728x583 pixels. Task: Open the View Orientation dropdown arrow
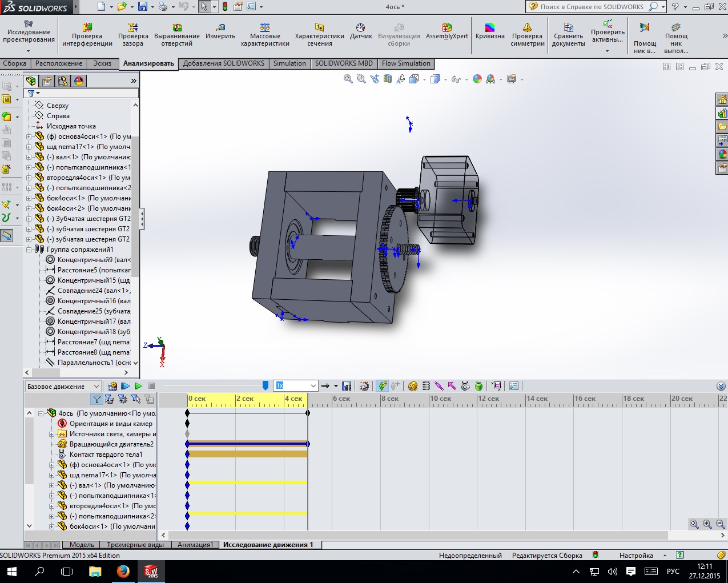pos(424,79)
